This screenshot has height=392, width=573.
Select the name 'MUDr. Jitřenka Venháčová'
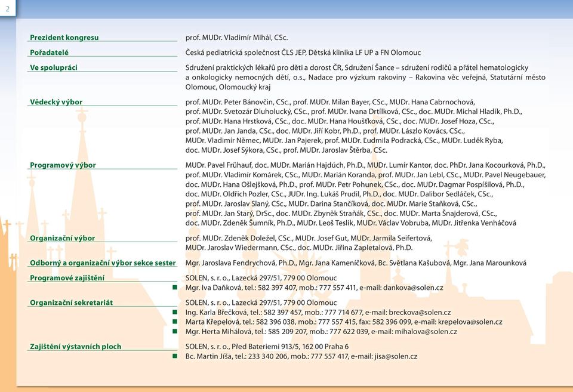(474, 223)
